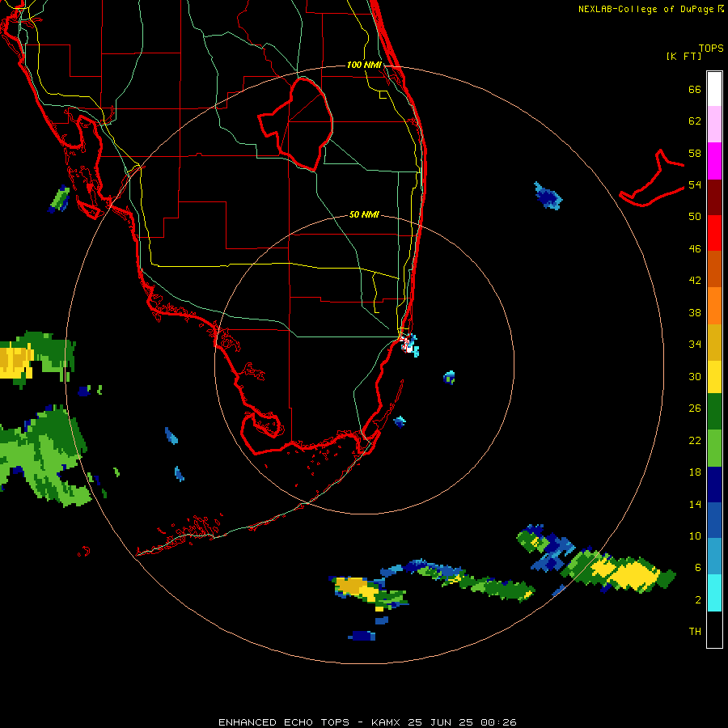The height and width of the screenshot is (728, 728).
Task: Click the 22 legend value
Action: [x=695, y=440]
